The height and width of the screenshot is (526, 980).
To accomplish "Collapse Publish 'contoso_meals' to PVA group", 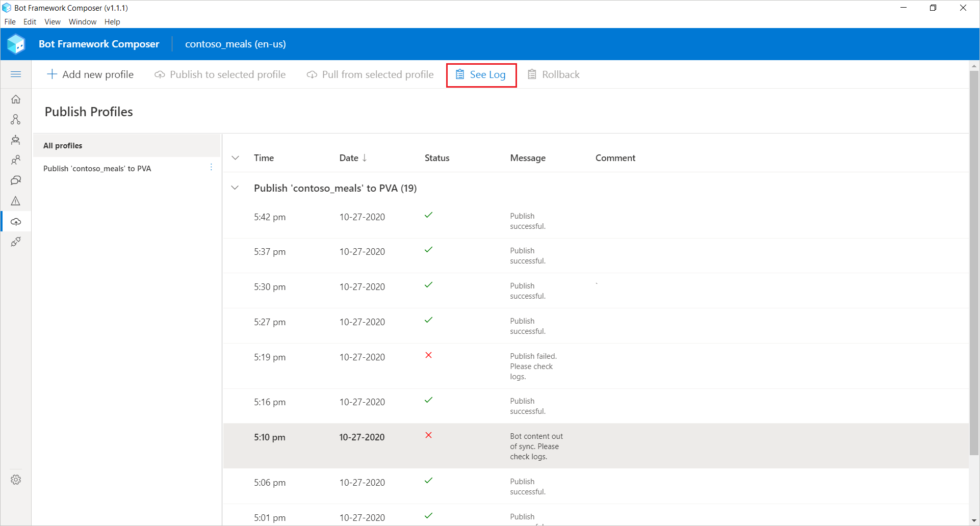I will pos(235,188).
